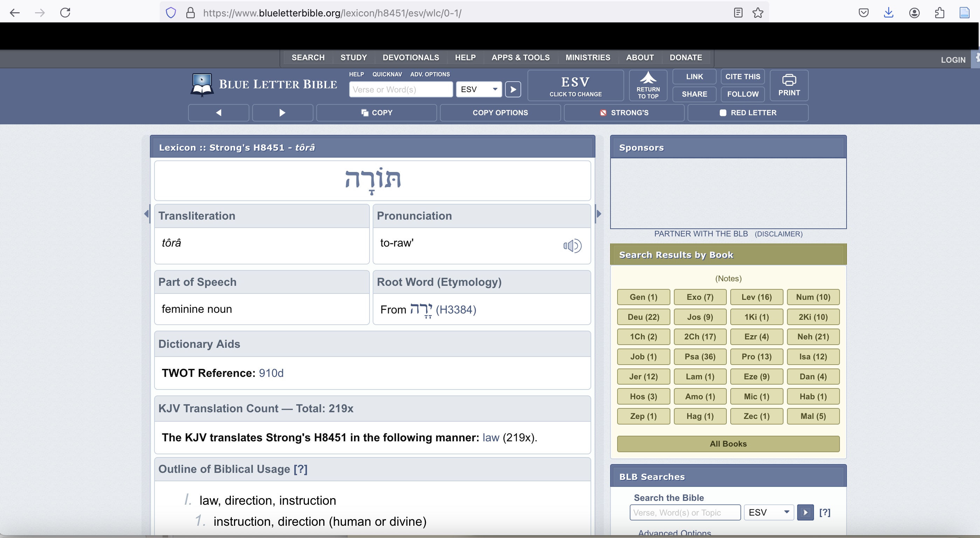Viewport: 980px width, 538px height.
Task: Show results for Psa (36)
Action: [x=700, y=357]
